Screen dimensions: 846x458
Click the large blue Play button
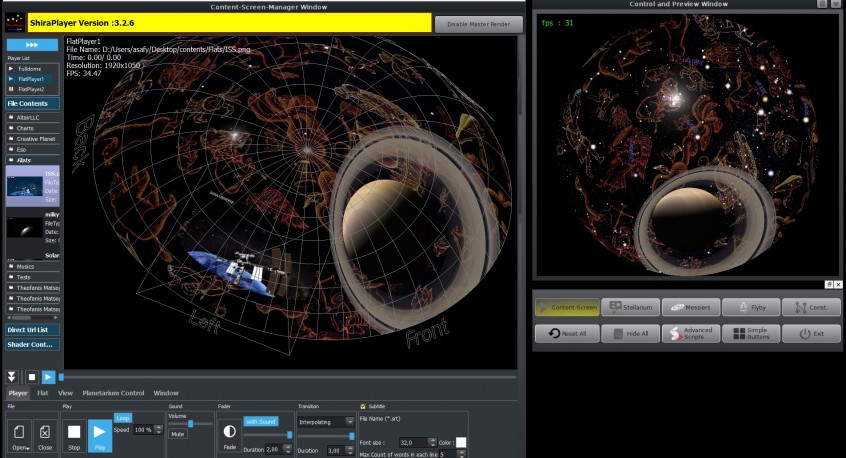(x=100, y=436)
